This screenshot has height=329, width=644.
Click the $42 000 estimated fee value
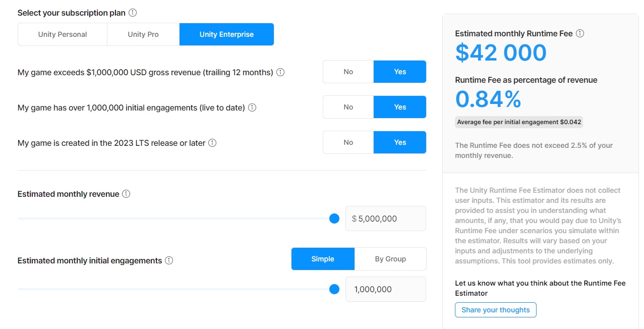coord(501,53)
